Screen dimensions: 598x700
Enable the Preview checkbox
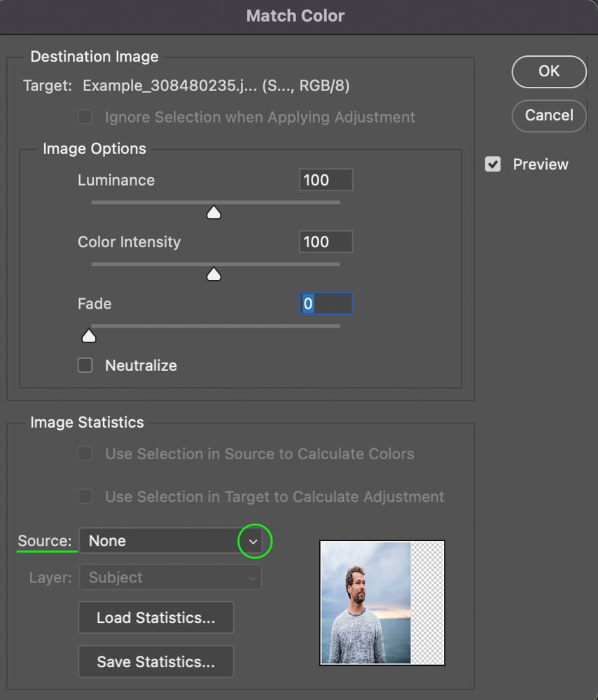494,164
